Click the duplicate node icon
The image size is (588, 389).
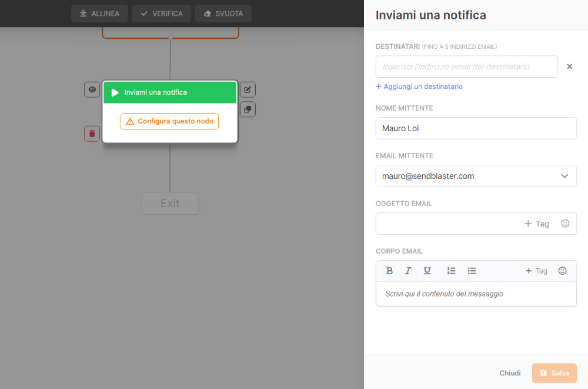coord(248,109)
